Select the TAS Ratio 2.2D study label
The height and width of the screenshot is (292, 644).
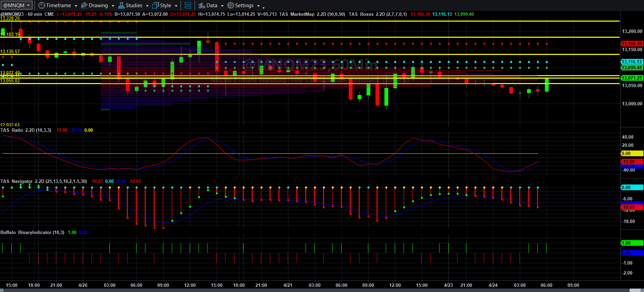26,130
